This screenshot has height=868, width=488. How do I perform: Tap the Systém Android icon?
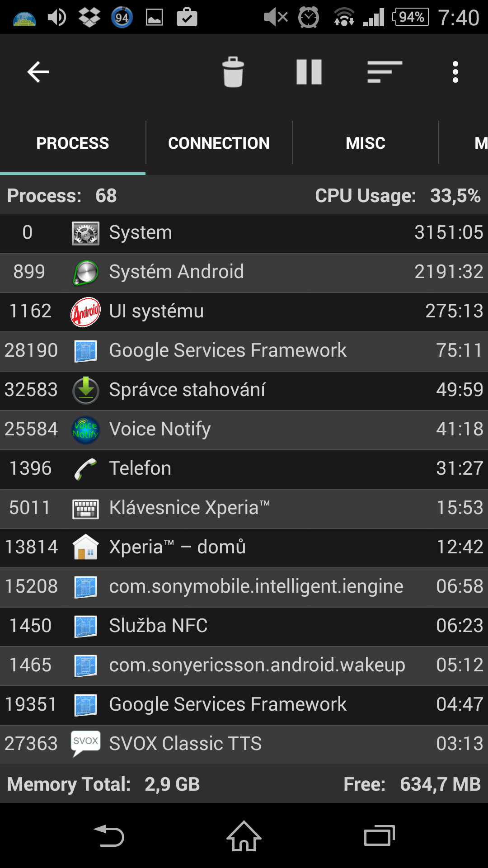[x=85, y=273]
